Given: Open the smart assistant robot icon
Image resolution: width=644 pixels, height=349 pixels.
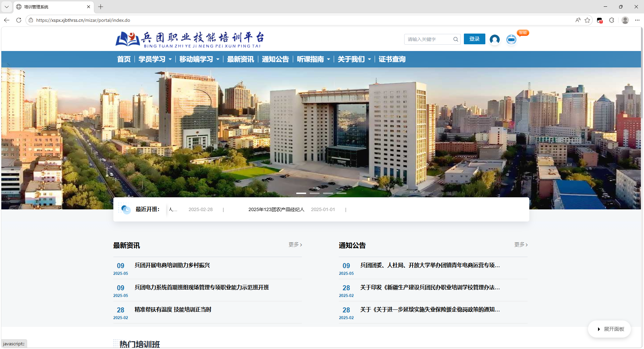Looking at the screenshot, I should (511, 40).
